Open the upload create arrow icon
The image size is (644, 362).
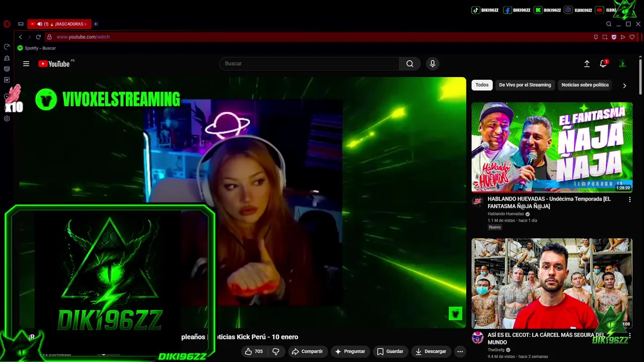(587, 63)
